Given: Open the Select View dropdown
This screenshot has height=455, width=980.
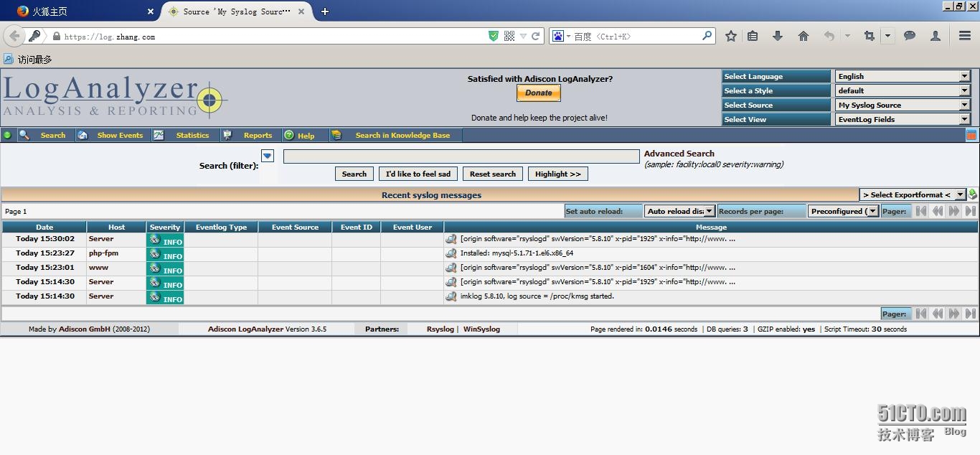Looking at the screenshot, I should [x=903, y=119].
